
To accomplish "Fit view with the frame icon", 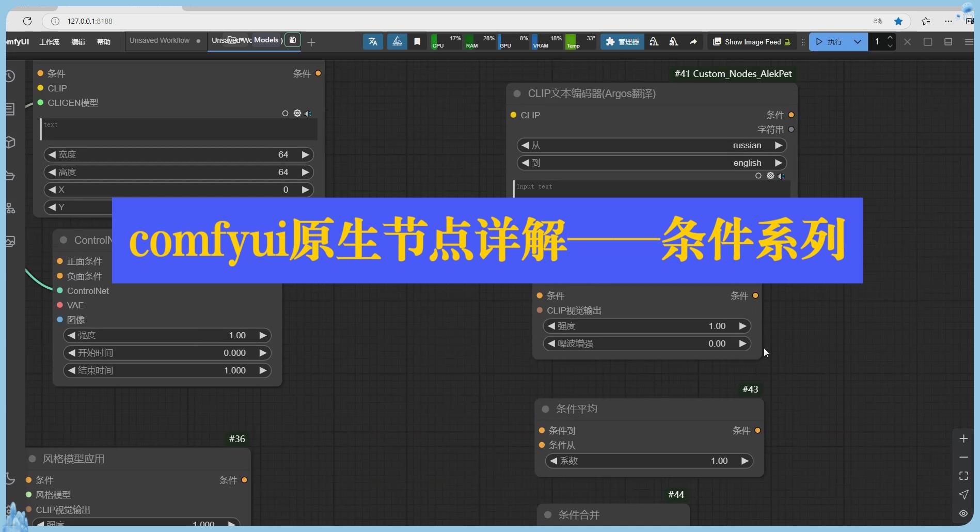I will coord(963,476).
